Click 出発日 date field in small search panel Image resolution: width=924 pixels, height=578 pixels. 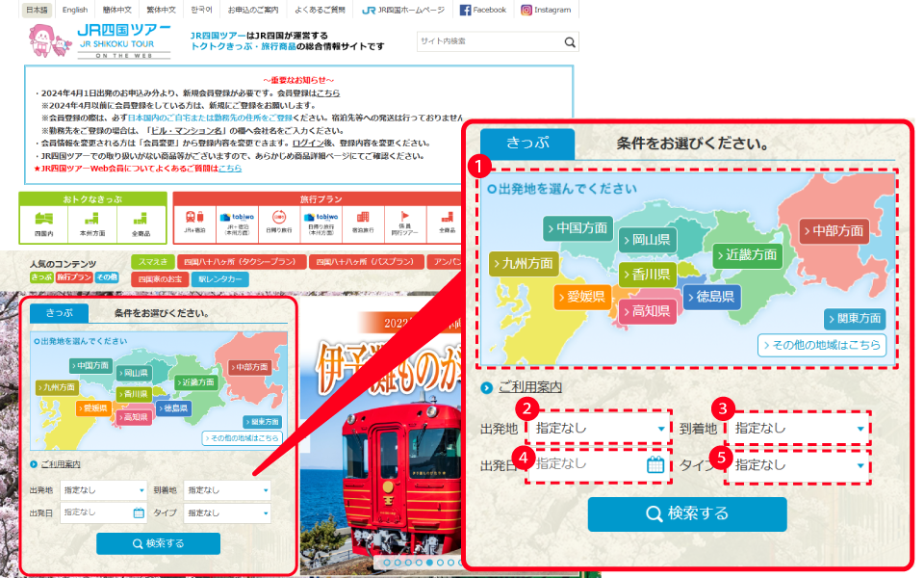click(103, 512)
